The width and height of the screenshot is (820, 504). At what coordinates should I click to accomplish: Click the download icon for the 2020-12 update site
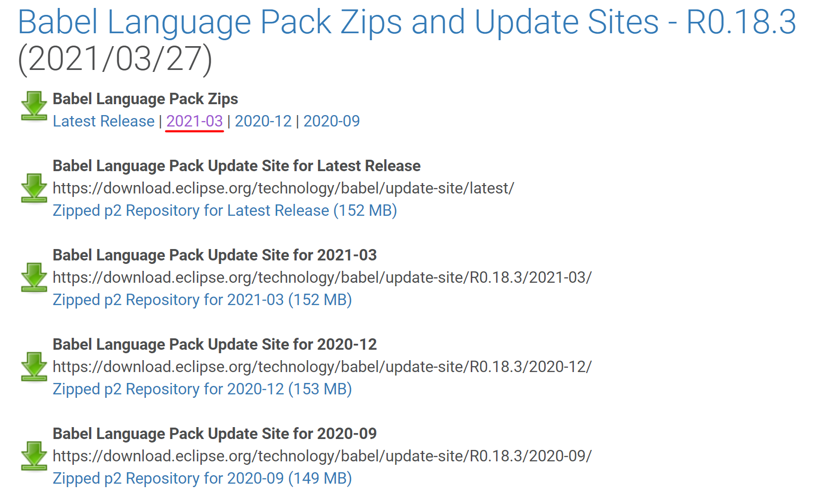(x=34, y=367)
